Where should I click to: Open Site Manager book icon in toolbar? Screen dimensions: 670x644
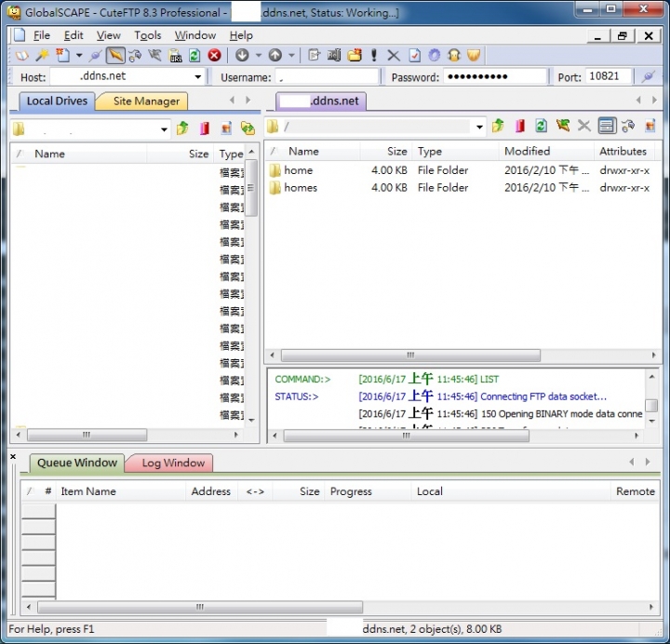[x=21, y=56]
